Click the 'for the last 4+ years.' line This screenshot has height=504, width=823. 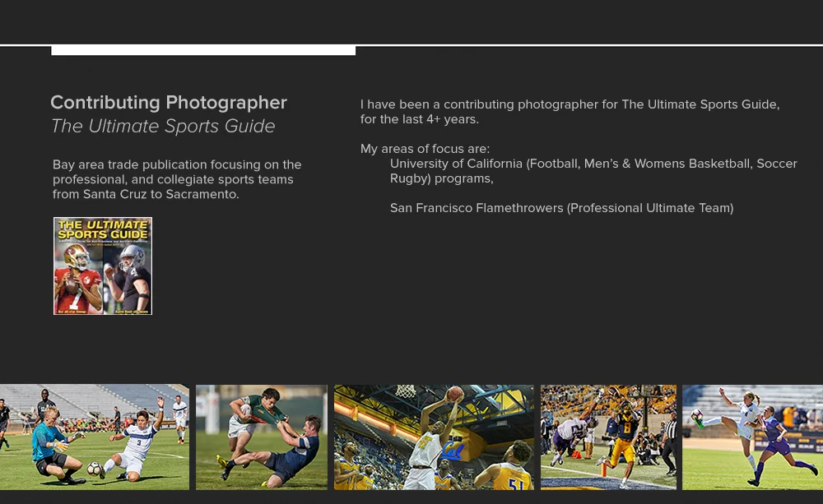click(x=420, y=119)
